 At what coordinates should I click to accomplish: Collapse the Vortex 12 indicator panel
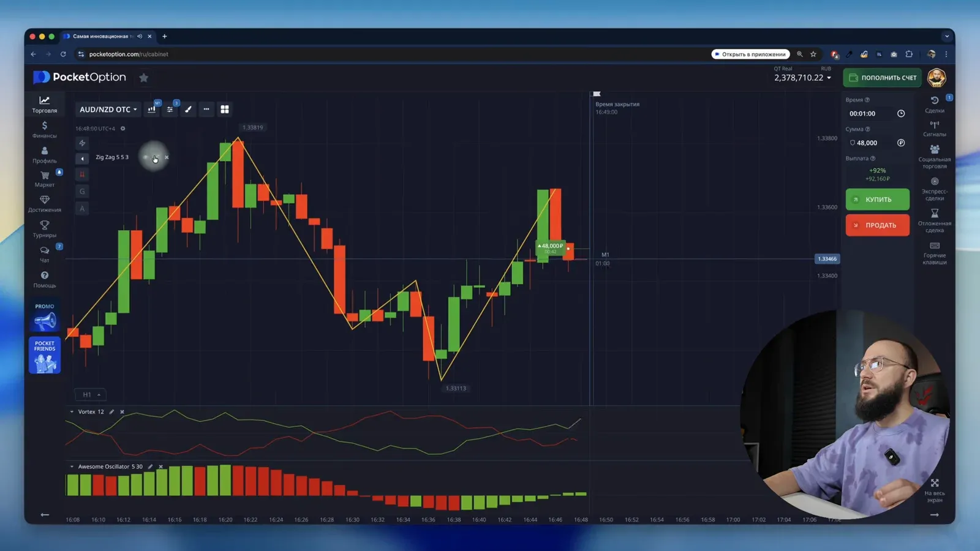(x=72, y=412)
